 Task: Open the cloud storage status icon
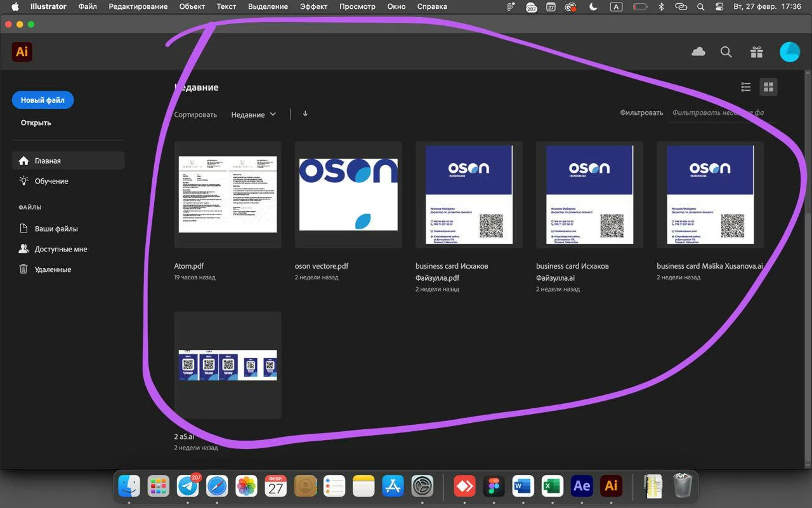click(698, 52)
